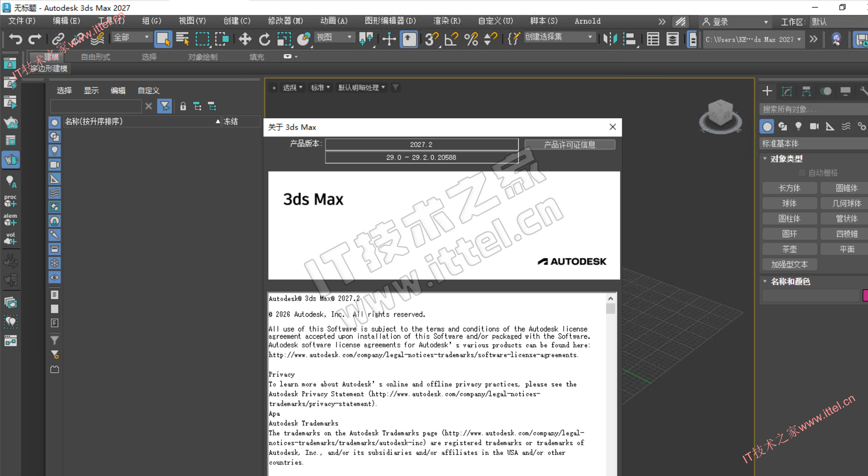Toggle Angle Snap on the toolbar
The width and height of the screenshot is (868, 476).
point(451,39)
